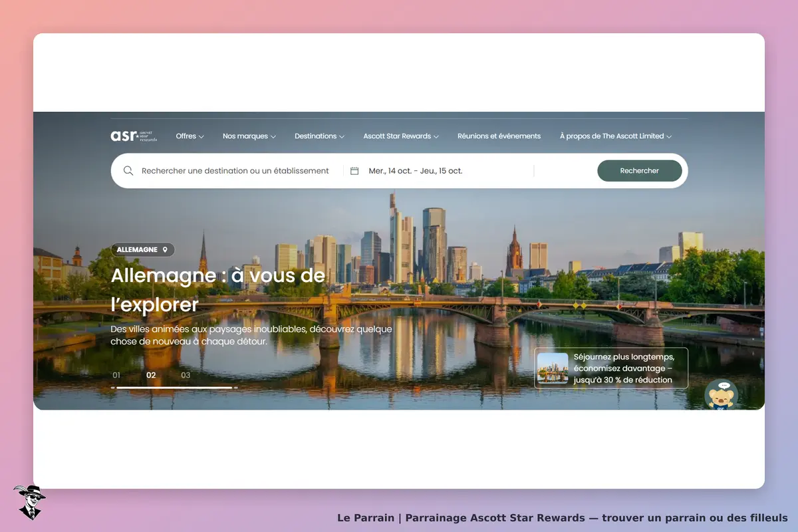Viewport: 798px width, 532px height.
Task: Select slide 02 of the carousel
Action: pyautogui.click(x=151, y=375)
